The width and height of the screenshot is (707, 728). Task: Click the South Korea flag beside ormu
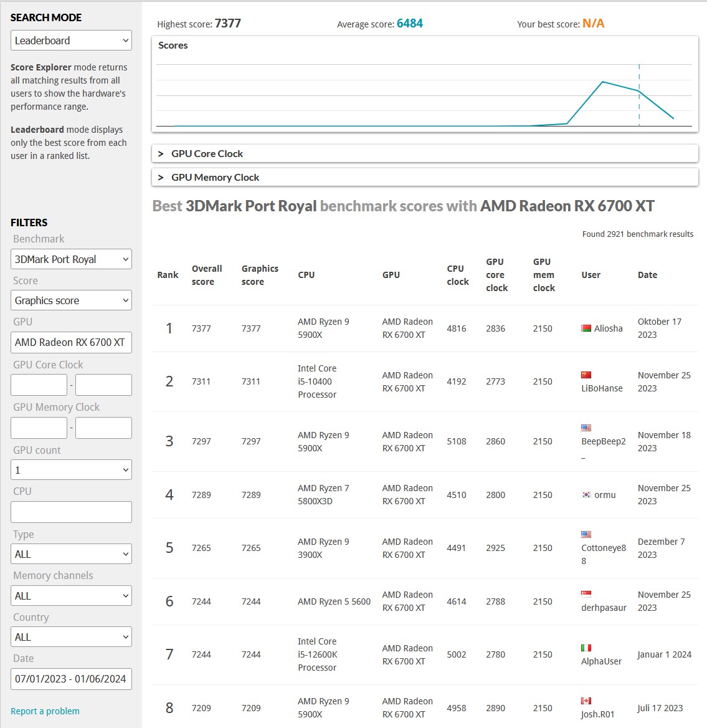pyautogui.click(x=586, y=495)
